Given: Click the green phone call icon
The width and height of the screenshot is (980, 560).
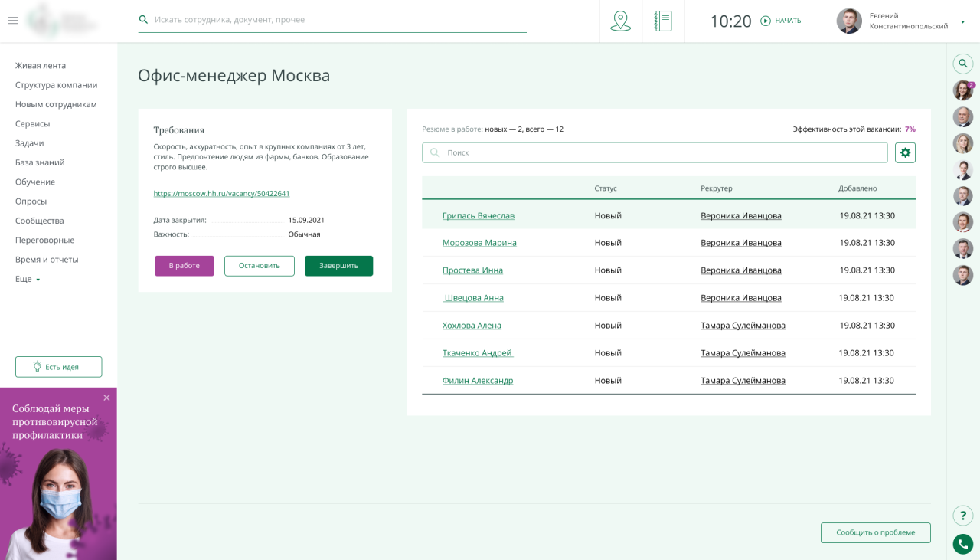Looking at the screenshot, I should point(963,544).
